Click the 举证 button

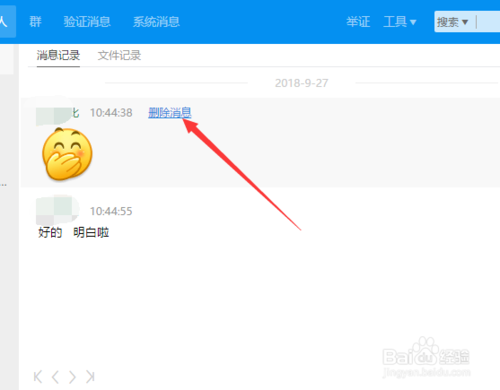point(358,22)
